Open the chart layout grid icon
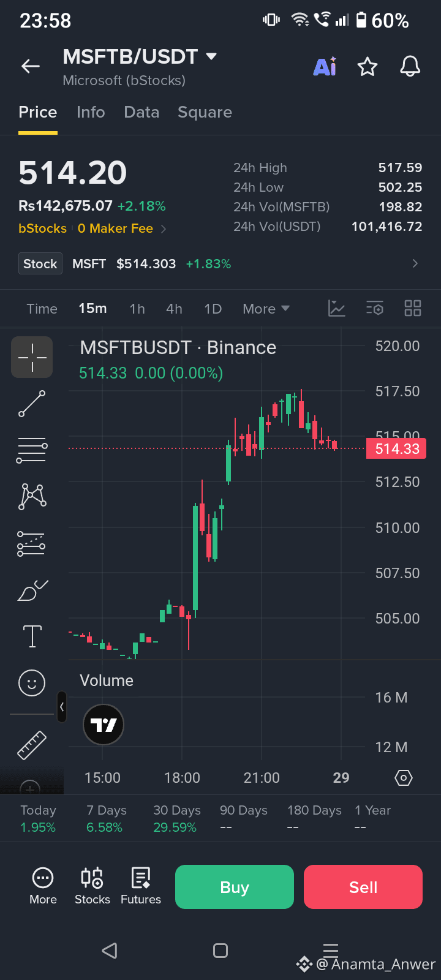The image size is (441, 980). pyautogui.click(x=413, y=308)
